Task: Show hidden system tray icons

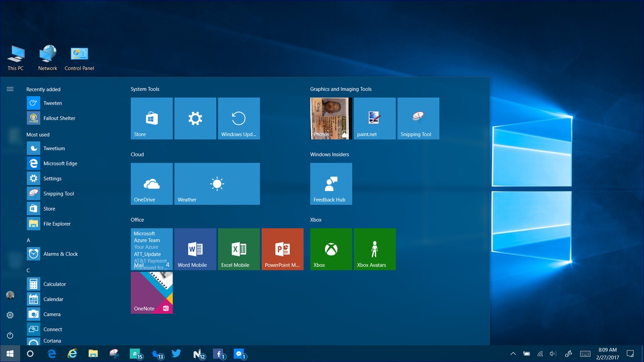Action: [x=513, y=354]
